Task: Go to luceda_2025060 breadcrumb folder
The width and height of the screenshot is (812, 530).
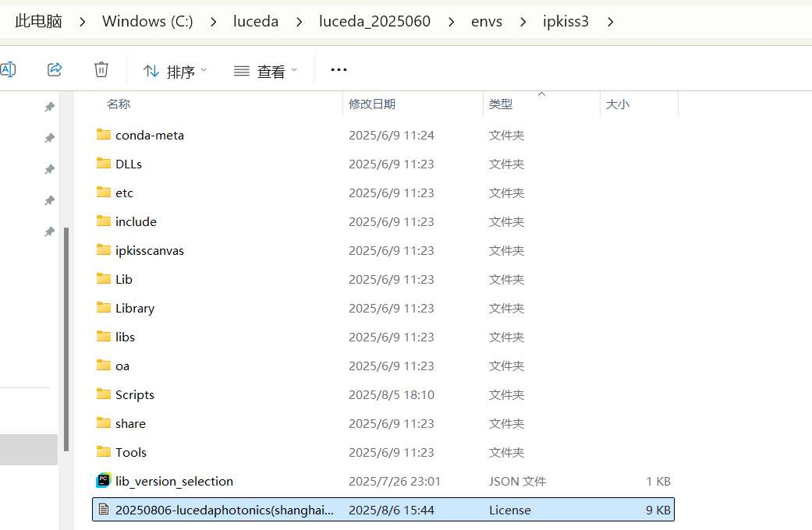Action: coord(374,21)
